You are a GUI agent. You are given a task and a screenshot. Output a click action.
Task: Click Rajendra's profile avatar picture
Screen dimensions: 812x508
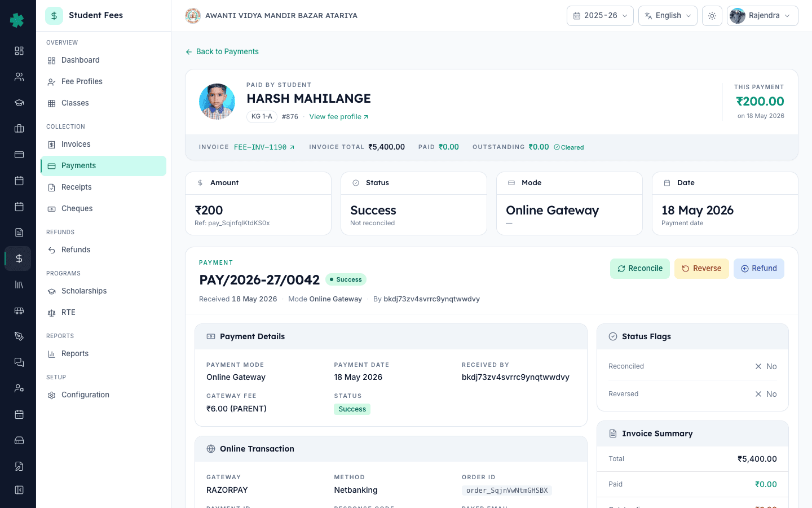[x=738, y=16]
